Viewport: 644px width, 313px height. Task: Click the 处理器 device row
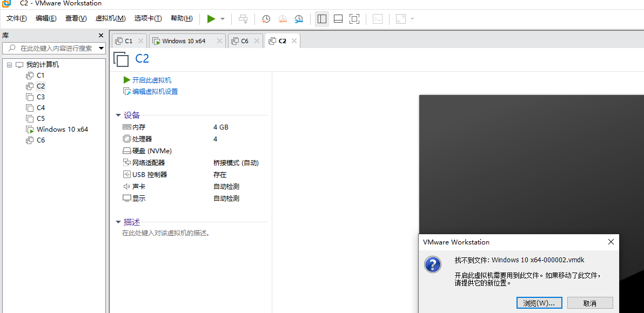[x=194, y=139]
